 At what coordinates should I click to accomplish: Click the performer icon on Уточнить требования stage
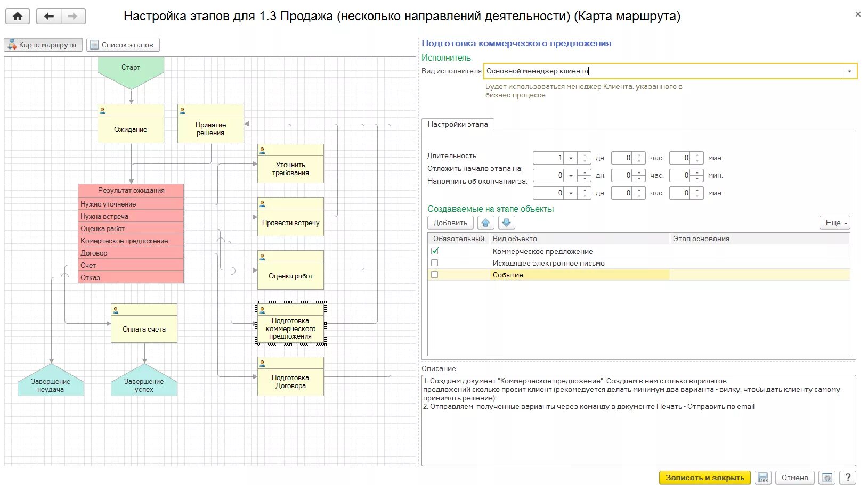pyautogui.click(x=262, y=151)
